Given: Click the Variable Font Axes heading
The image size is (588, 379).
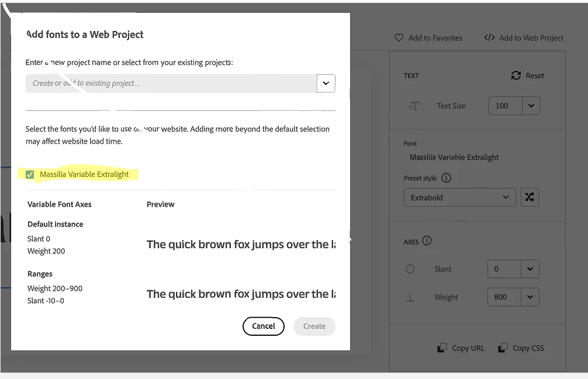Looking at the screenshot, I should pyautogui.click(x=59, y=204).
